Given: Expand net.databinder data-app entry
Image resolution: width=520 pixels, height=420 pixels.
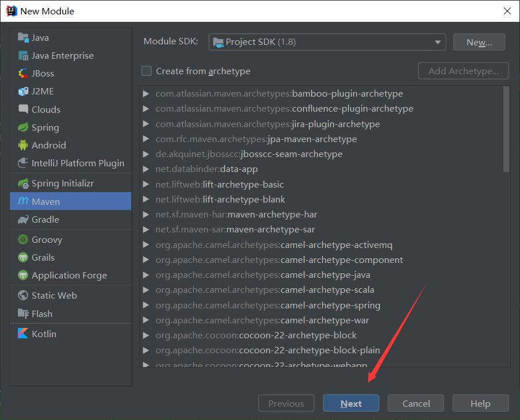Looking at the screenshot, I should [x=146, y=169].
